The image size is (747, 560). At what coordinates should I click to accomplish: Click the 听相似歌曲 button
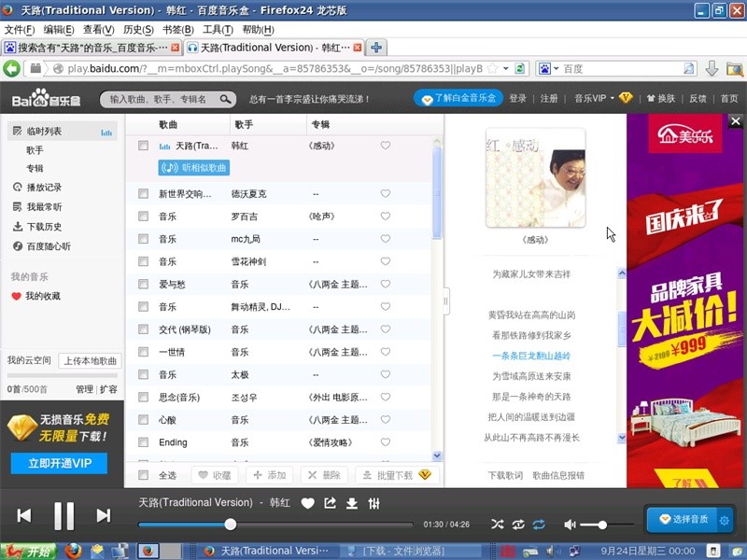tap(194, 168)
